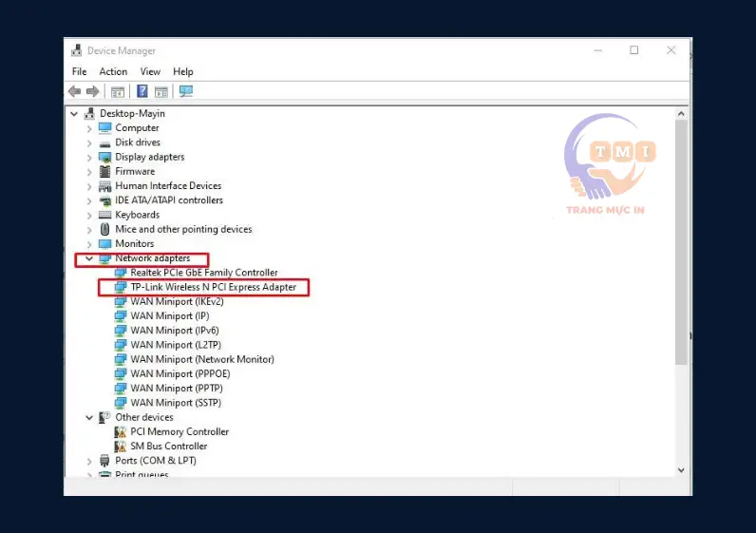Viewport: 756px width, 533px height.
Task: Select WAN Miniport (PPTP)
Action: (x=177, y=389)
